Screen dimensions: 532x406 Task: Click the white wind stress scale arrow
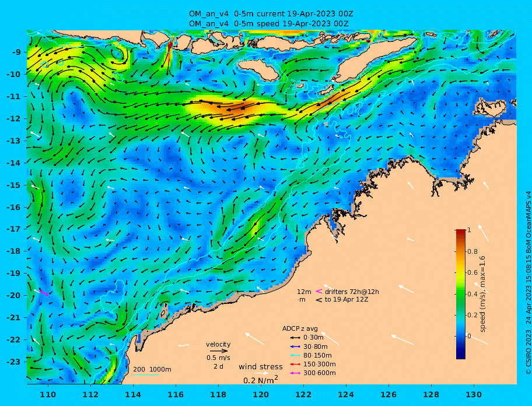[x=261, y=373]
